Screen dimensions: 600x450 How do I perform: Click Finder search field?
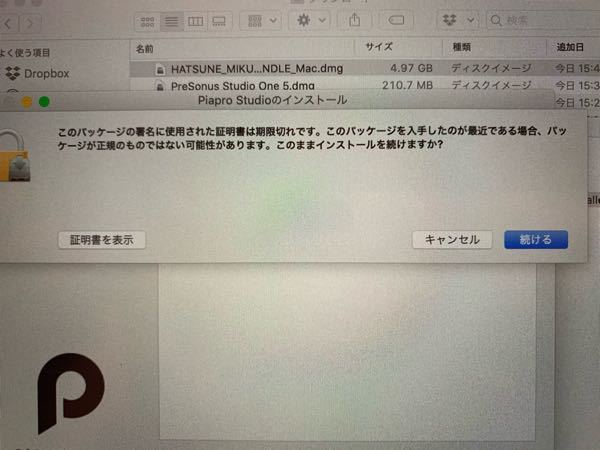click(543, 20)
